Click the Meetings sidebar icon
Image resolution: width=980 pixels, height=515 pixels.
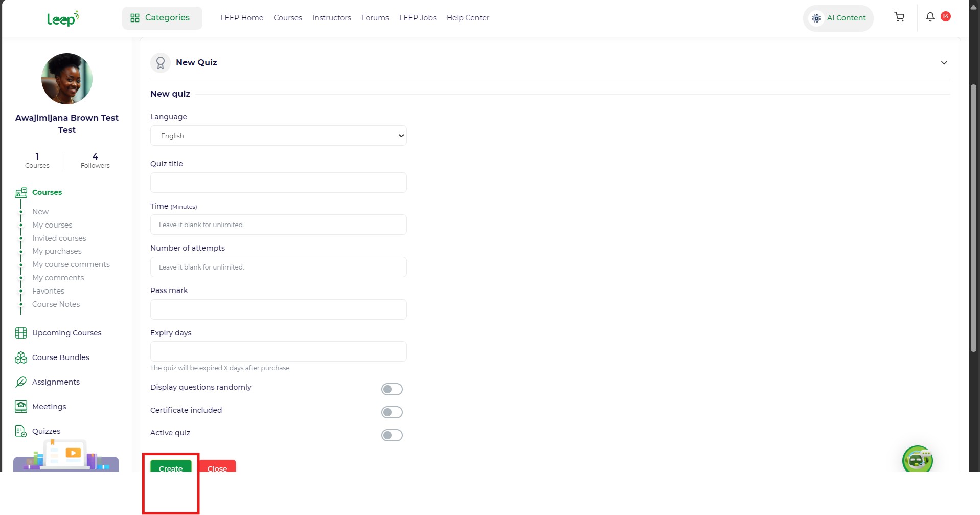[x=20, y=407]
